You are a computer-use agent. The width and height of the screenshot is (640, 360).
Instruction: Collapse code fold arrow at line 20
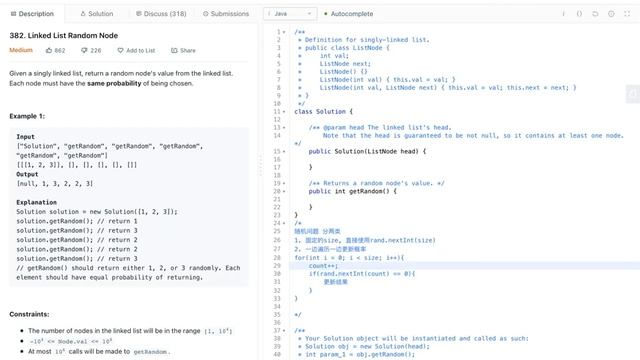284,191
